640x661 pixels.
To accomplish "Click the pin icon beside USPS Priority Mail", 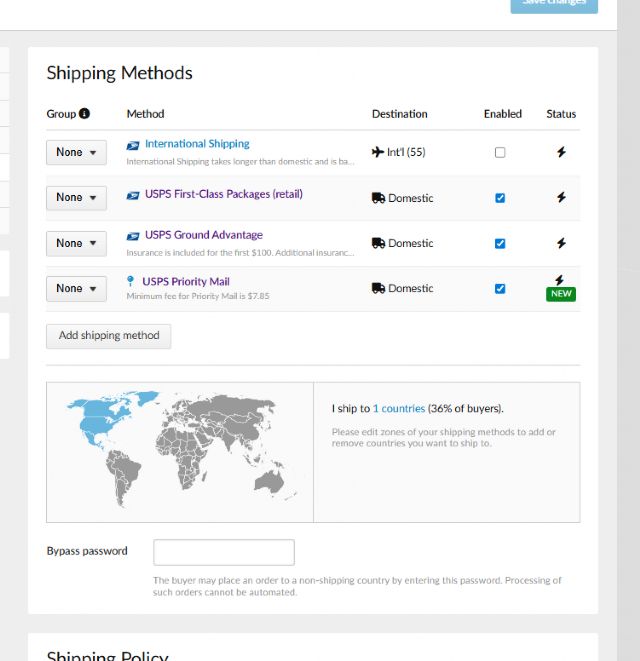I will click(x=130, y=281).
